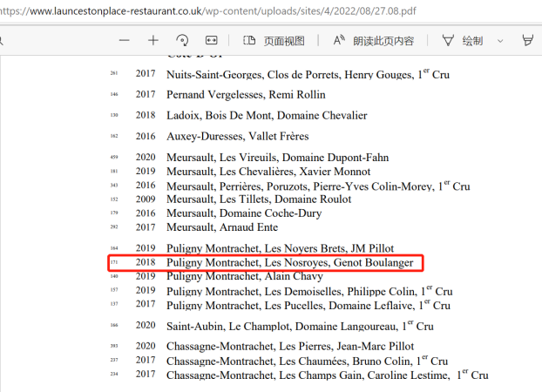Viewport: 542px width, 392px height.
Task: Click the zoom out minus icon
Action: (x=124, y=41)
